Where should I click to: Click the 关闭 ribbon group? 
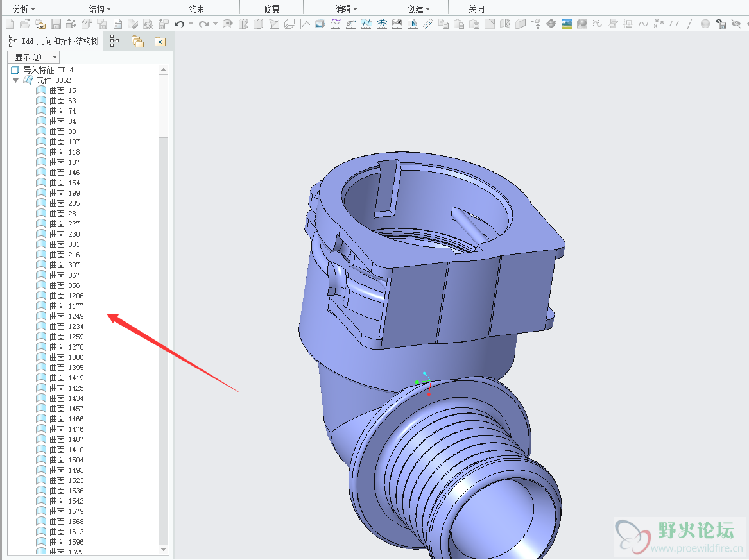(x=476, y=8)
